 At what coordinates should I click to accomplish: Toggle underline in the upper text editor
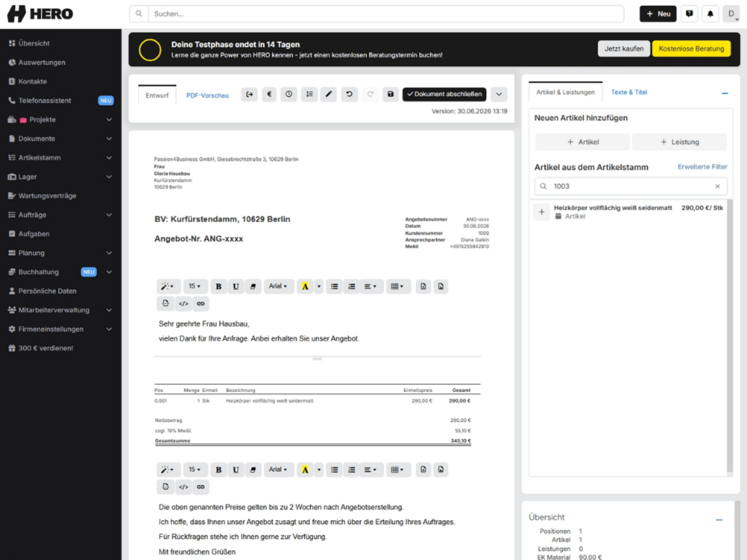click(235, 286)
